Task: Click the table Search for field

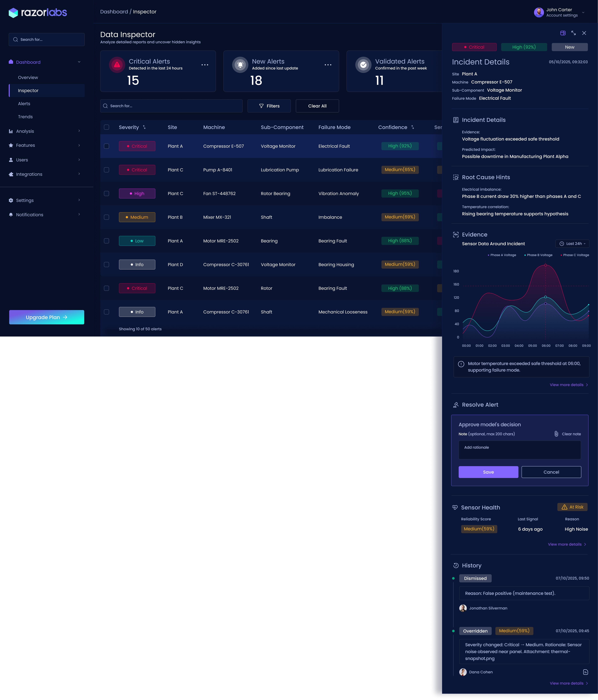Action: click(x=171, y=106)
